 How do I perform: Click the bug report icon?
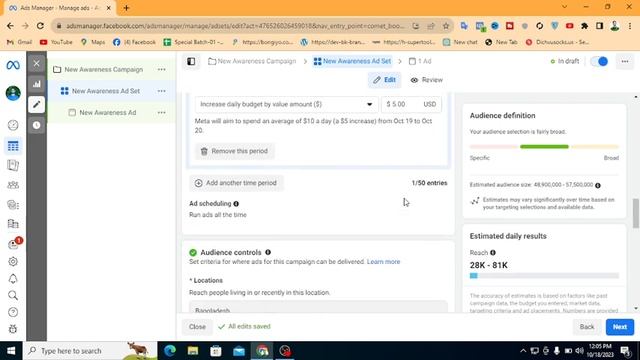tap(13, 329)
